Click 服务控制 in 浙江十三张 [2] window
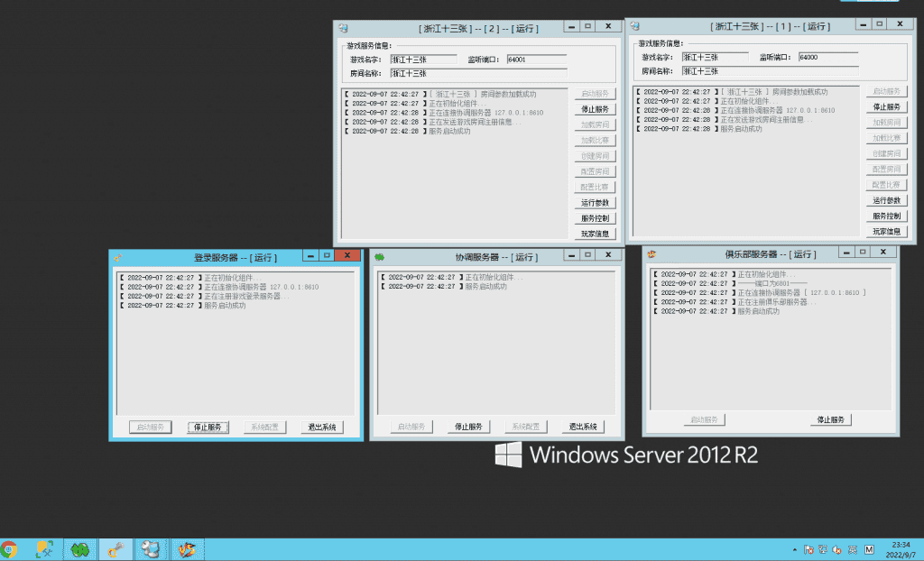Viewport: 924px width, 561px height. [x=595, y=218]
